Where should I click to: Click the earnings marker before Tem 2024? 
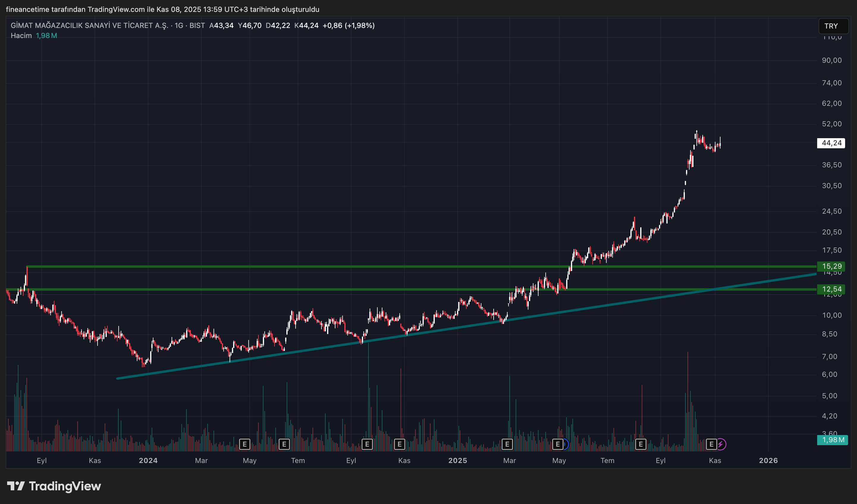[x=284, y=444]
